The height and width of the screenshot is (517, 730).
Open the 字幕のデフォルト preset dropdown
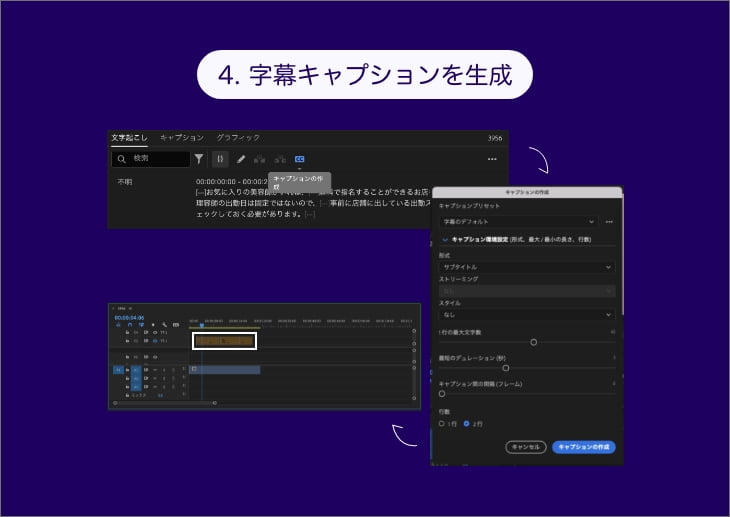518,221
